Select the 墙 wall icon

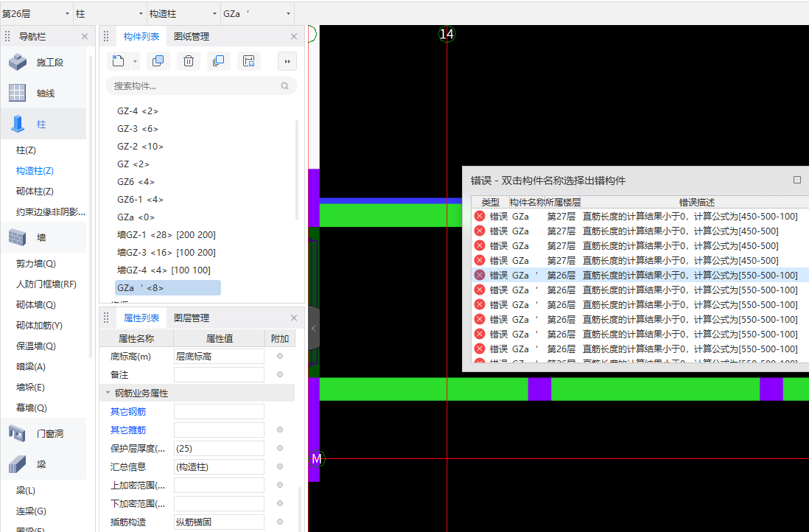pos(17,237)
